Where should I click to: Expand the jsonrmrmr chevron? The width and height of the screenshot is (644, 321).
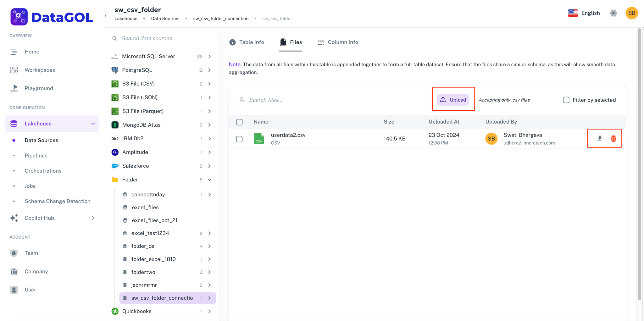tap(209, 285)
